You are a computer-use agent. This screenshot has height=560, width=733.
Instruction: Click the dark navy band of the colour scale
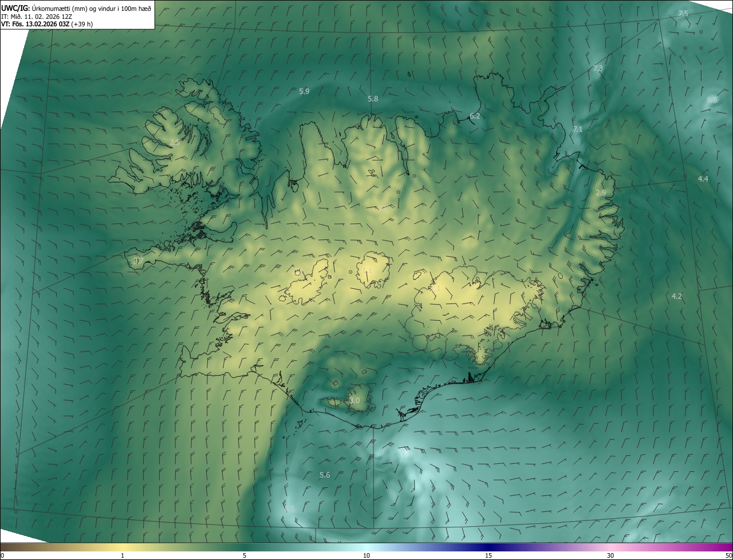pyautogui.click(x=488, y=547)
